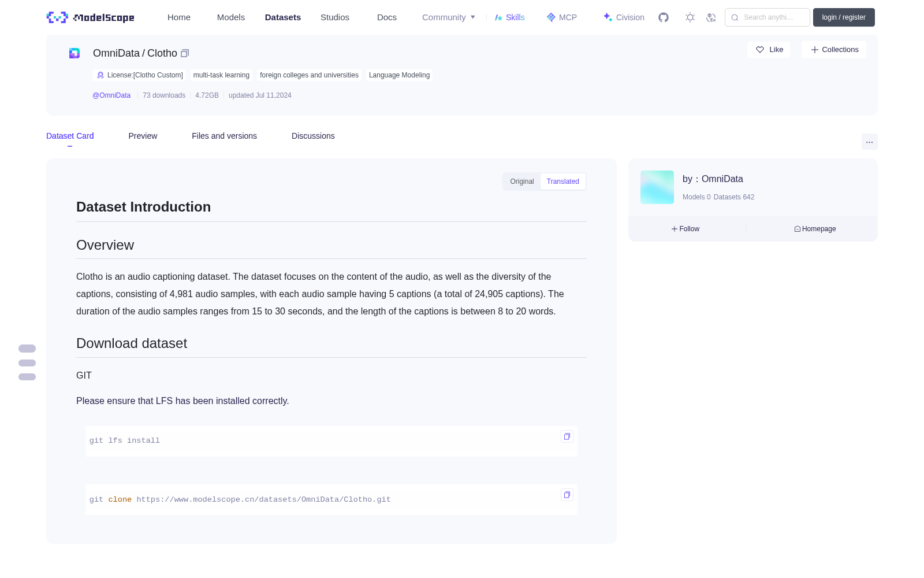
Task: Copy the git lfs install command
Action: click(x=567, y=436)
